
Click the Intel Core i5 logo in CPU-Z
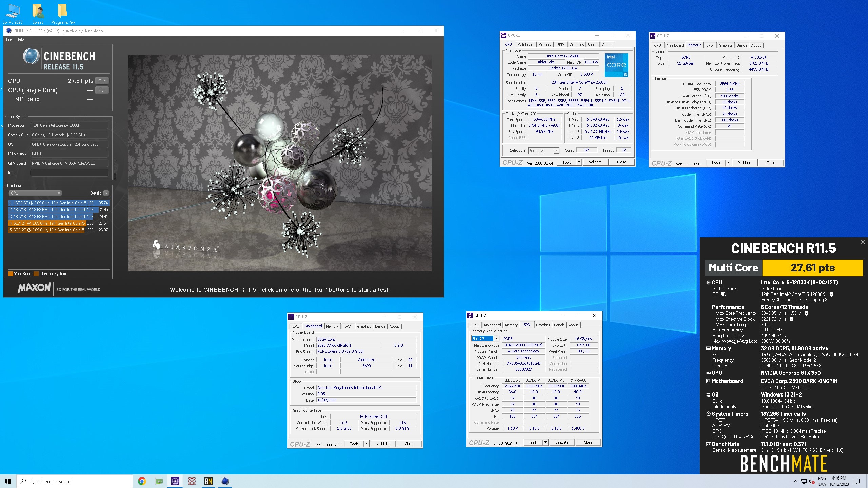tap(616, 65)
